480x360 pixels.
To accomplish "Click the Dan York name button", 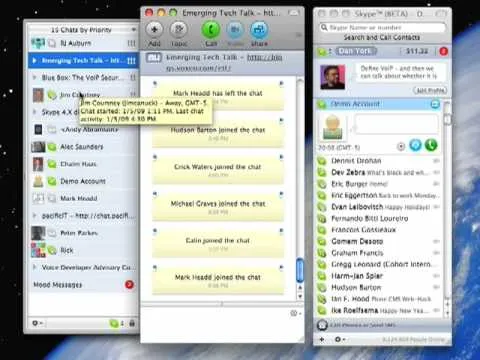I will click(356, 51).
